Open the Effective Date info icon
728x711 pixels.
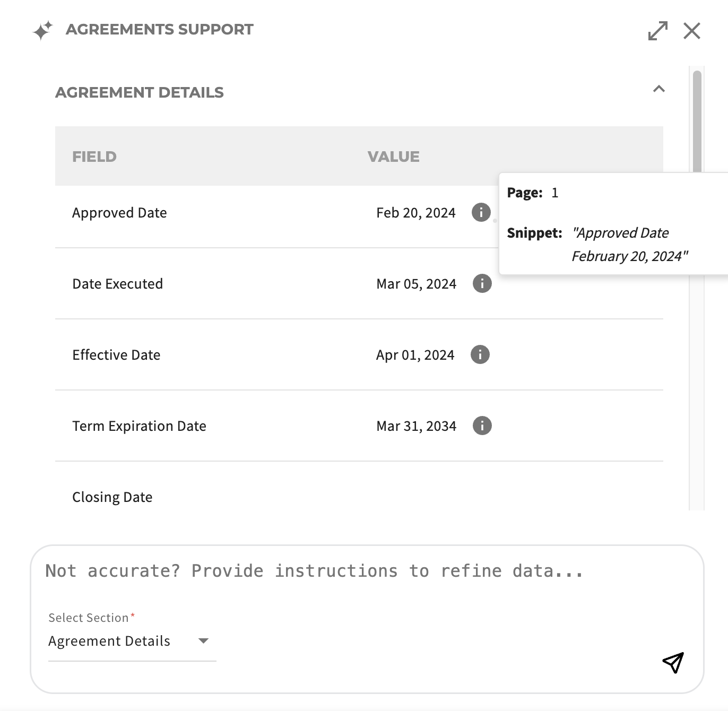480,354
